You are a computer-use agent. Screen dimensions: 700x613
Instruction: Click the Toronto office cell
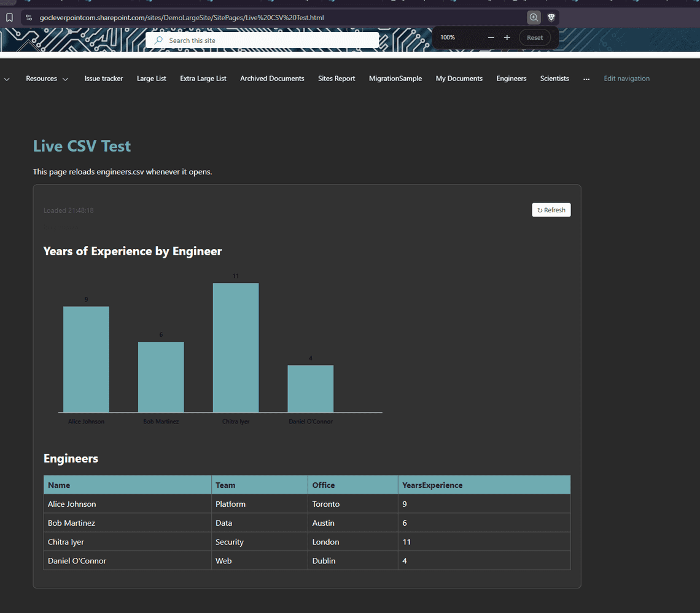[352, 504]
